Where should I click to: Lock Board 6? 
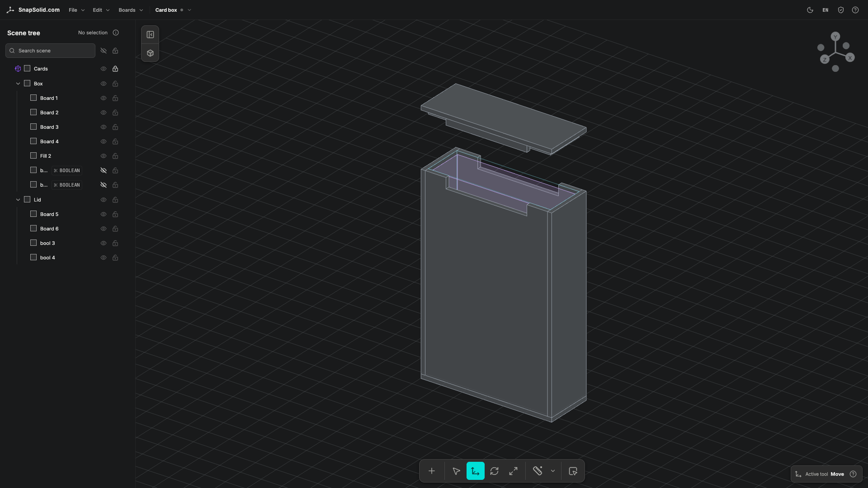coord(115,229)
